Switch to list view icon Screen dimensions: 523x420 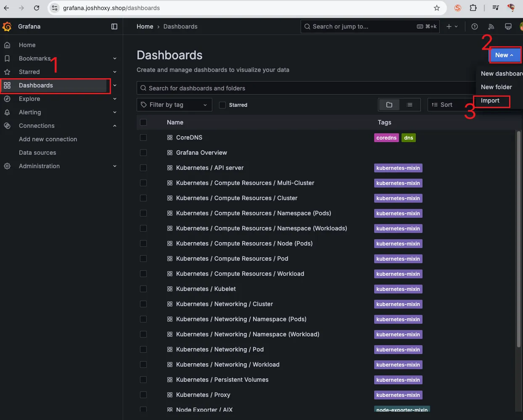[x=409, y=105]
